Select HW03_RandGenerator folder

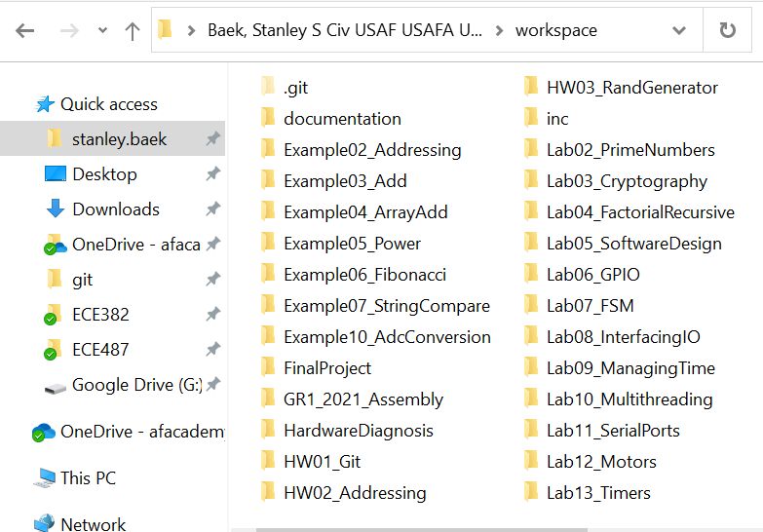621,88
